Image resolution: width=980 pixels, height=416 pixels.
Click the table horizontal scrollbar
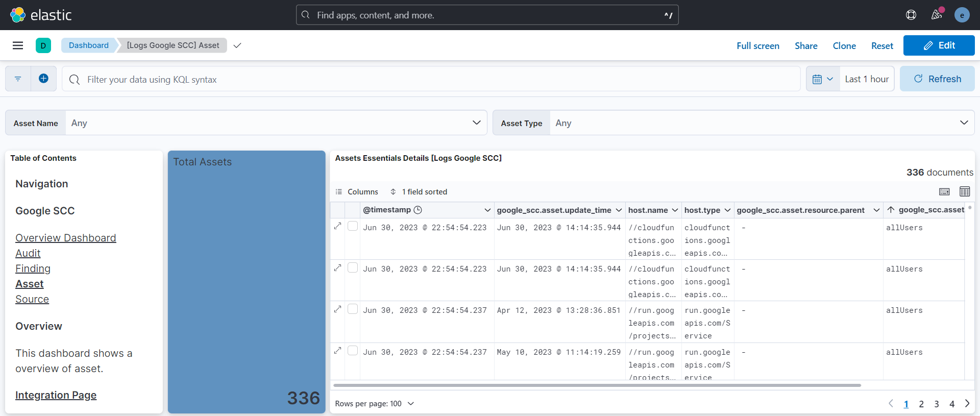[597, 385]
